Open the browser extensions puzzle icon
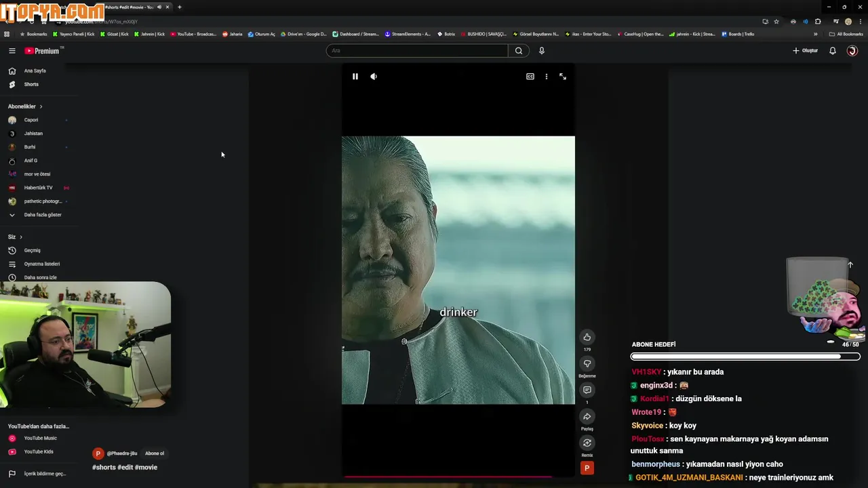Screen dimensions: 868x488 coord(818,22)
